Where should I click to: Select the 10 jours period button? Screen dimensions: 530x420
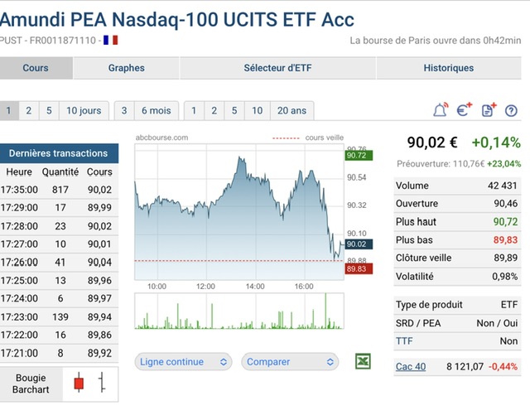84,110
